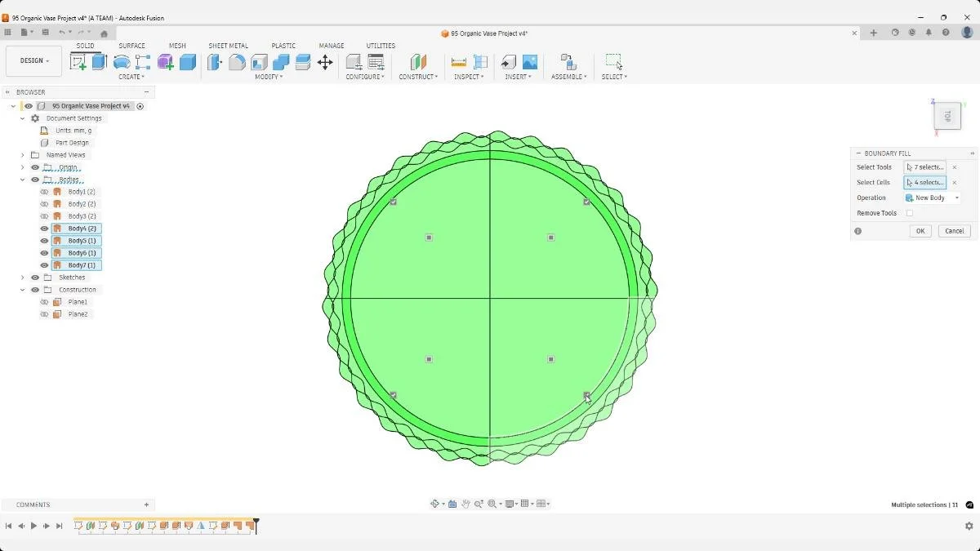
Task: Hide Body4 with its visibility eye
Action: (44, 228)
